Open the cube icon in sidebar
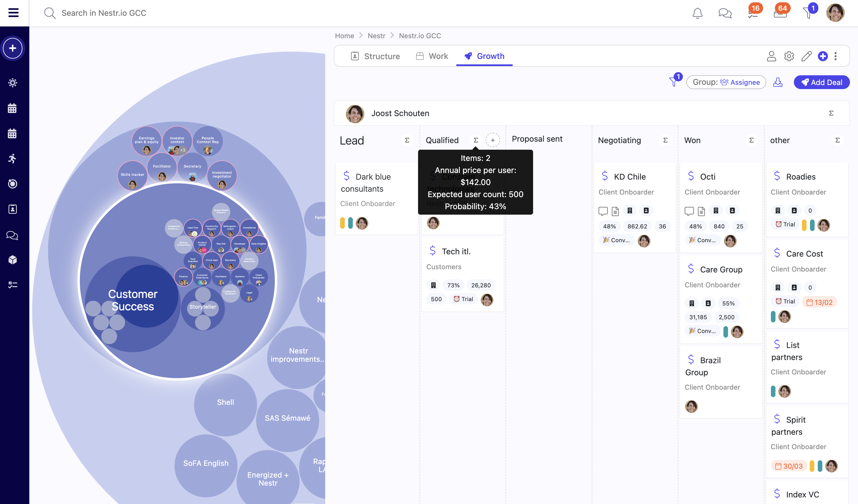 [13, 260]
